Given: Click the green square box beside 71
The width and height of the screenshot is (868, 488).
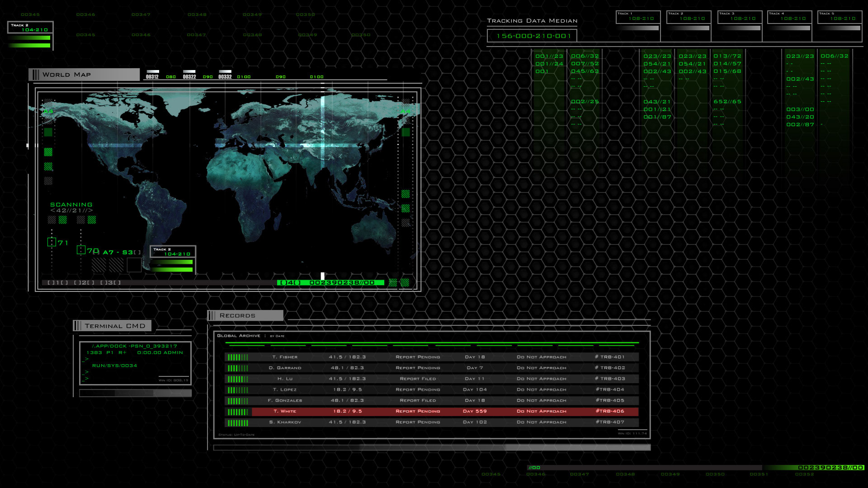Looking at the screenshot, I should pos(52,242).
